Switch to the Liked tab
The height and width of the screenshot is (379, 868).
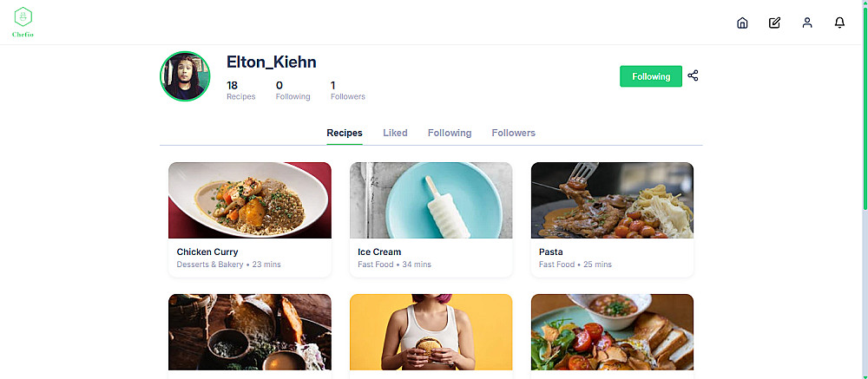click(x=395, y=133)
